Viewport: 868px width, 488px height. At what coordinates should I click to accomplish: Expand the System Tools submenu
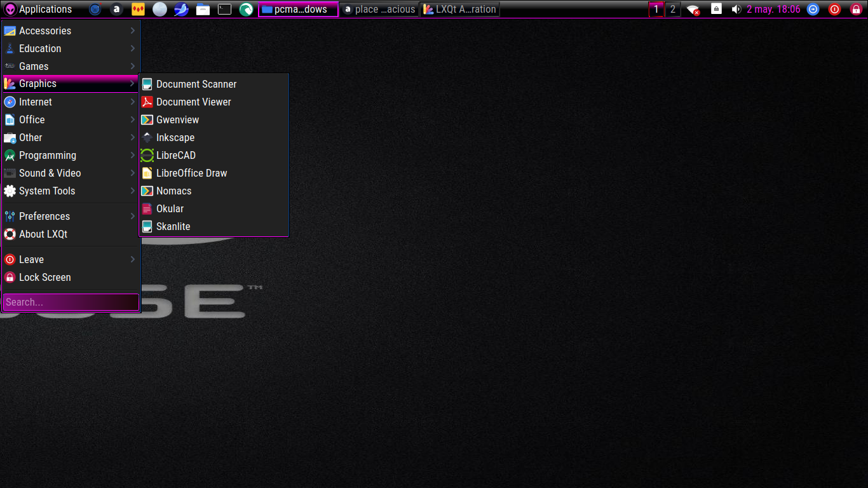[71, 191]
